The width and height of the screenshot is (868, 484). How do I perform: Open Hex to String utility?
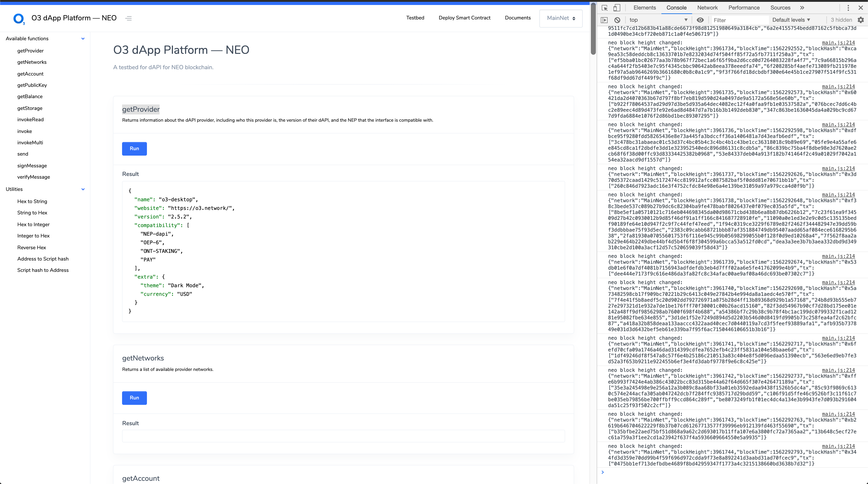(32, 202)
